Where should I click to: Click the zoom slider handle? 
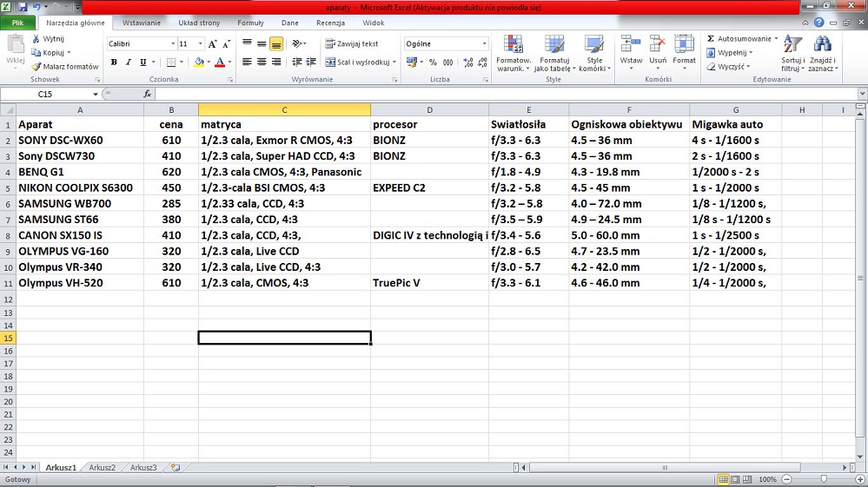click(x=824, y=479)
